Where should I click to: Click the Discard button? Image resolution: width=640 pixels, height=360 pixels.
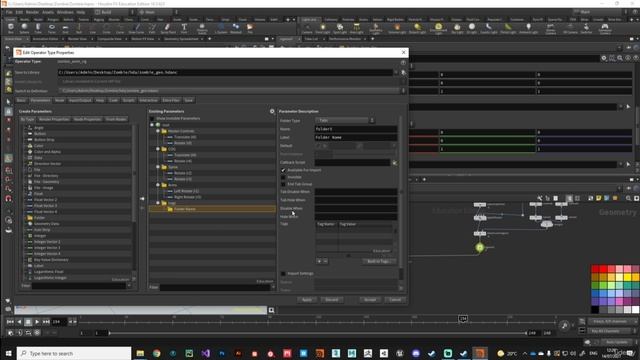(x=332, y=300)
